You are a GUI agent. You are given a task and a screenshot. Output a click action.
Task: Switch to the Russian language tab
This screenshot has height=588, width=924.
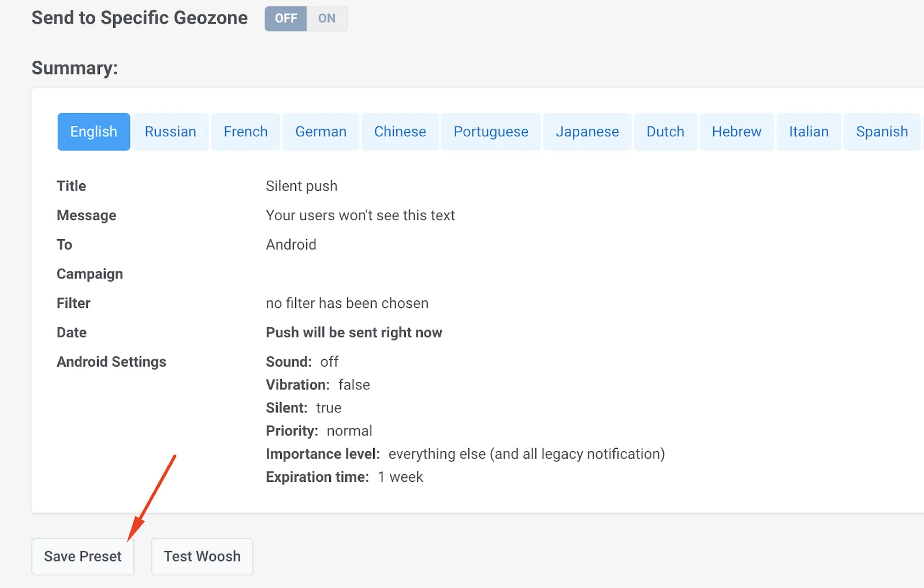170,132
